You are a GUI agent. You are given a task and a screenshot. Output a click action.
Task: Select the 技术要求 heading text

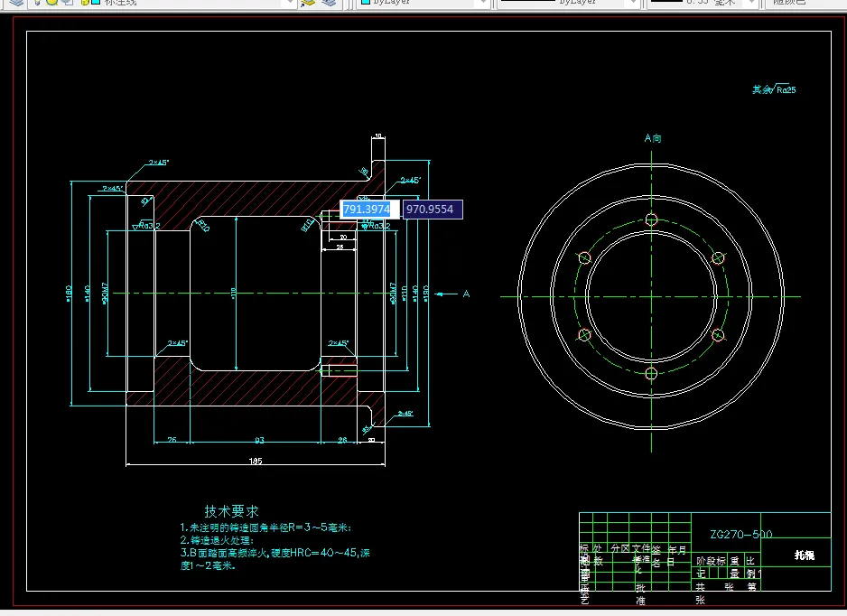click(x=231, y=511)
